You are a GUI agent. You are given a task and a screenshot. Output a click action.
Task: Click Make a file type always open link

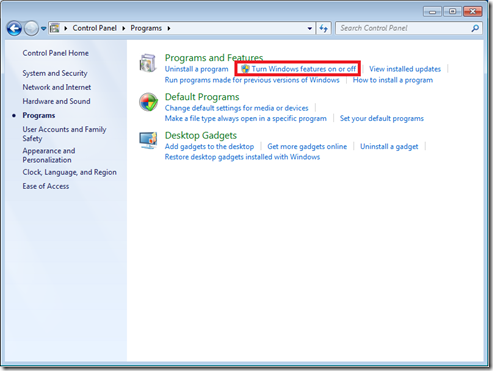click(246, 119)
